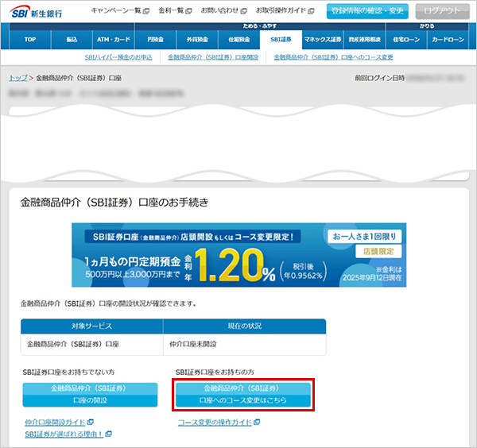Screen dimensions: 477x448
Task: Open the 金利一覧 link
Action: click(x=171, y=10)
